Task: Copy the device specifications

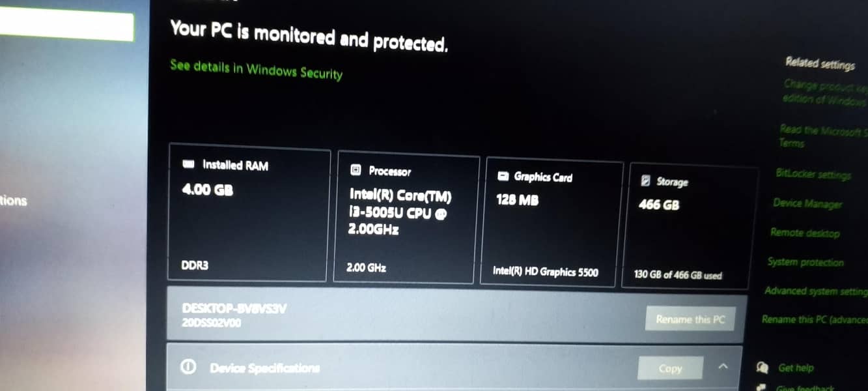Action: [670, 368]
